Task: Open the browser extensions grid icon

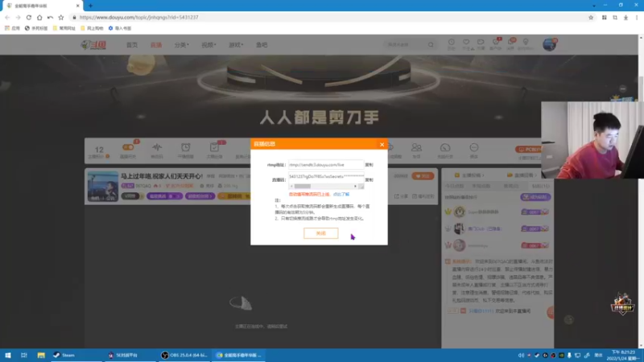Action: 605,17
